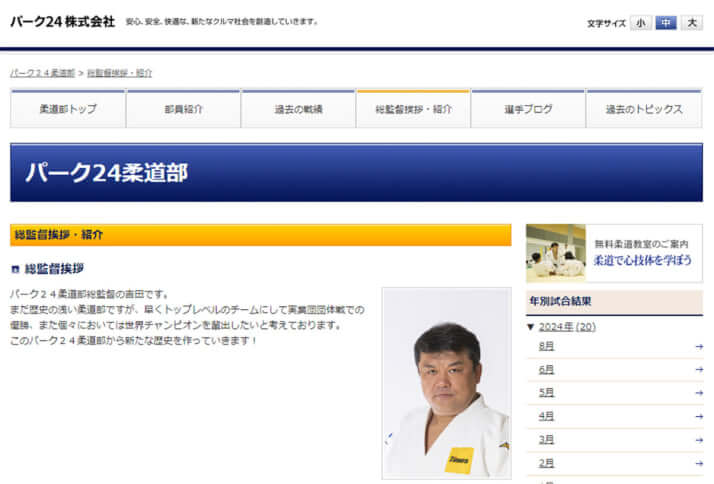Click the arrow icon in 2月 row

[x=699, y=463]
